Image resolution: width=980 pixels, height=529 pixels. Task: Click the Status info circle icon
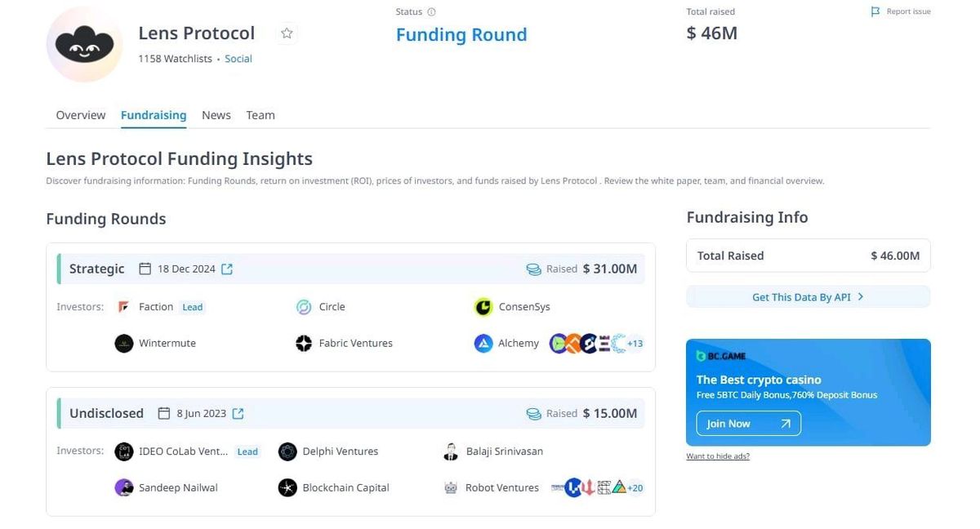(x=431, y=12)
